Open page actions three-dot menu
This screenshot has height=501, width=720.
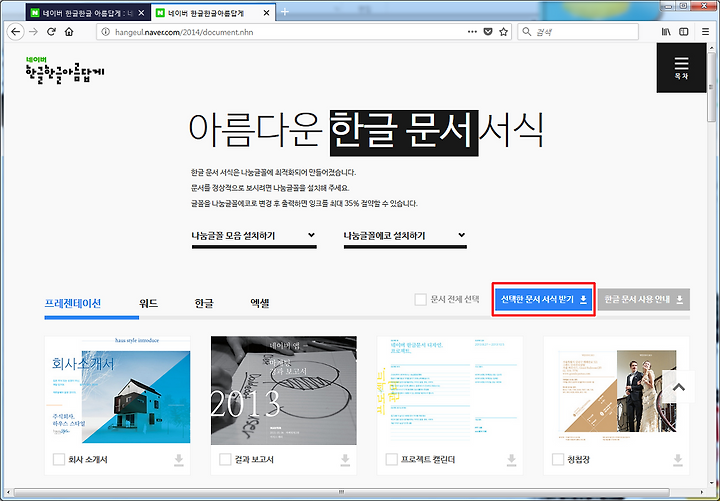[x=472, y=32]
